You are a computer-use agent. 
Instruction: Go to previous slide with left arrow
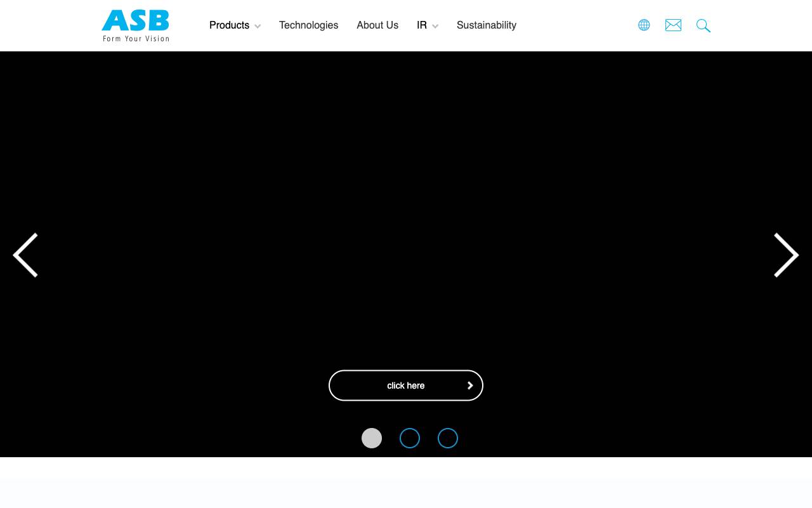tap(25, 255)
